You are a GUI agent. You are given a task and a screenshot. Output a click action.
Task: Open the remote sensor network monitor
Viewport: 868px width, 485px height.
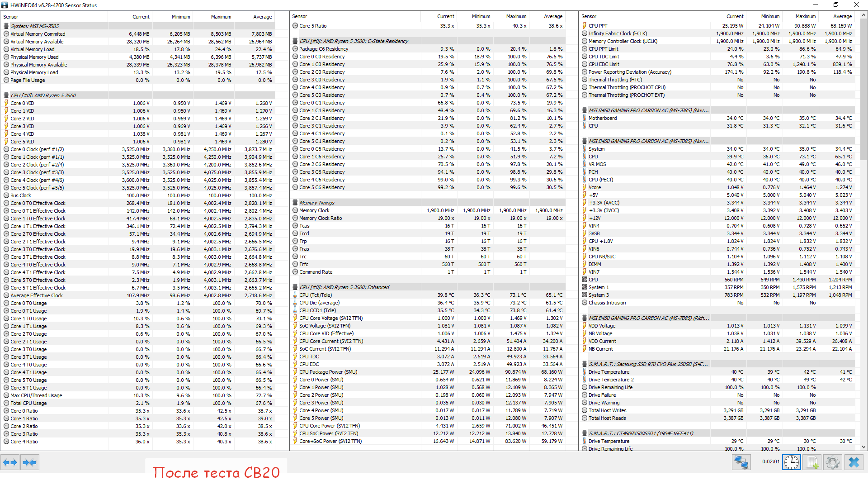(x=741, y=462)
